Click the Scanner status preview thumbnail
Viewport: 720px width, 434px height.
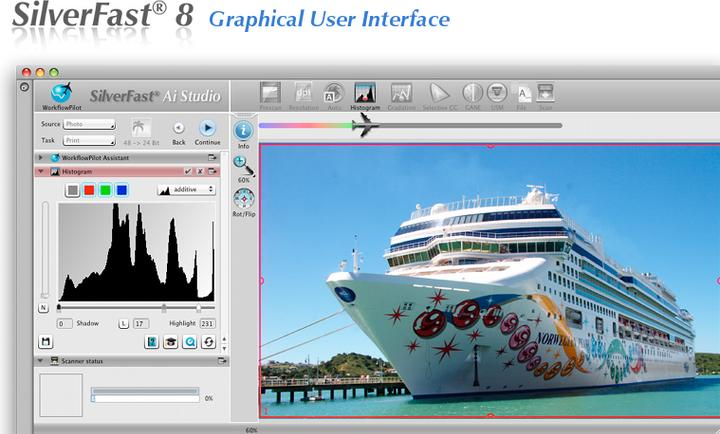tap(61, 395)
